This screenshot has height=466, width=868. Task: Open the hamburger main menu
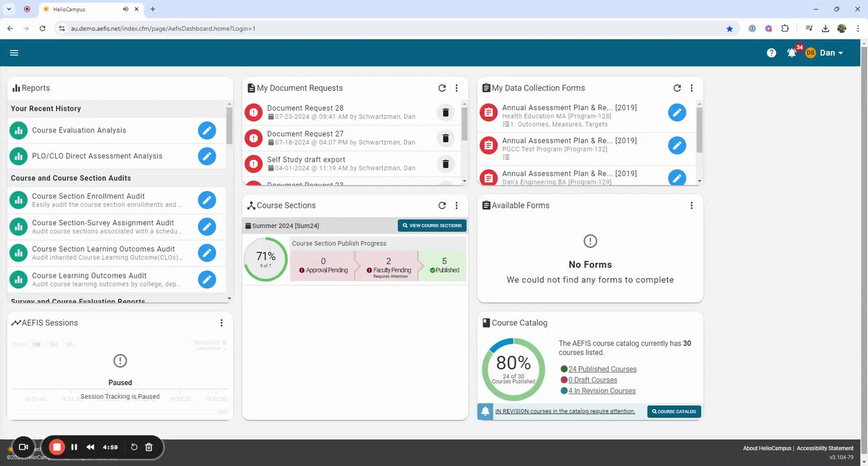tap(14, 53)
